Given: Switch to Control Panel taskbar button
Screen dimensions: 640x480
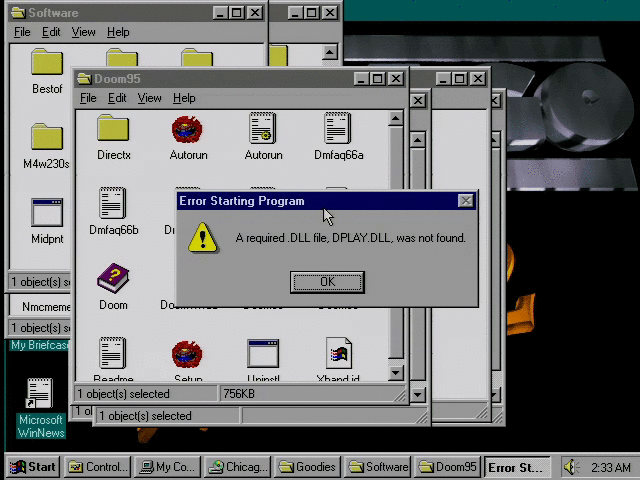Looking at the screenshot, I should [98, 467].
